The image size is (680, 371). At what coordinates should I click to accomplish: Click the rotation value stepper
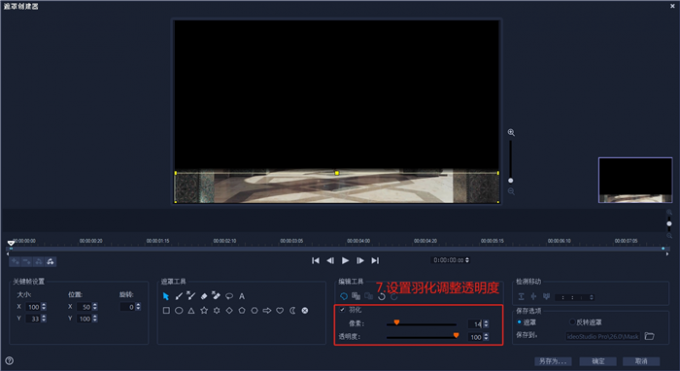pyautogui.click(x=138, y=307)
